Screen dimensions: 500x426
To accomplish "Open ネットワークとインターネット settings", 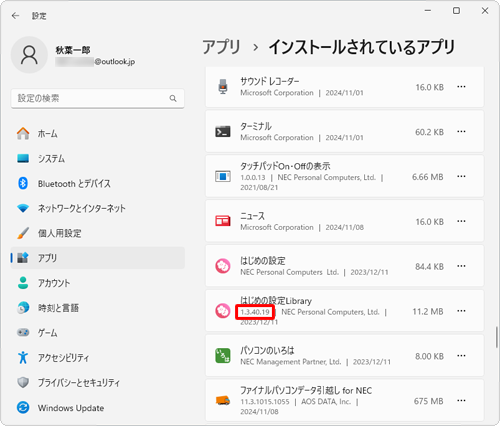I will pyautogui.click(x=97, y=208).
